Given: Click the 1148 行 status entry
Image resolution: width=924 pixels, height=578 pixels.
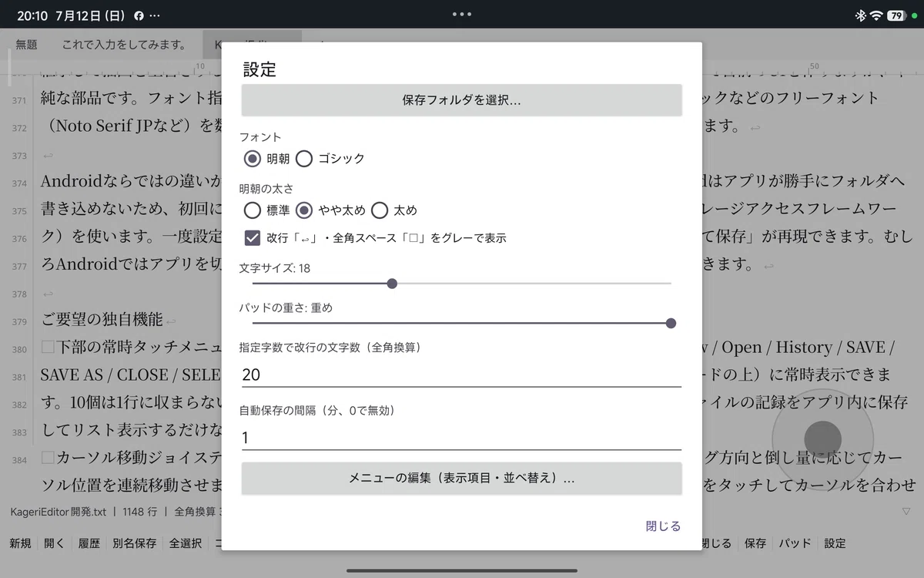Looking at the screenshot, I should click(140, 511).
